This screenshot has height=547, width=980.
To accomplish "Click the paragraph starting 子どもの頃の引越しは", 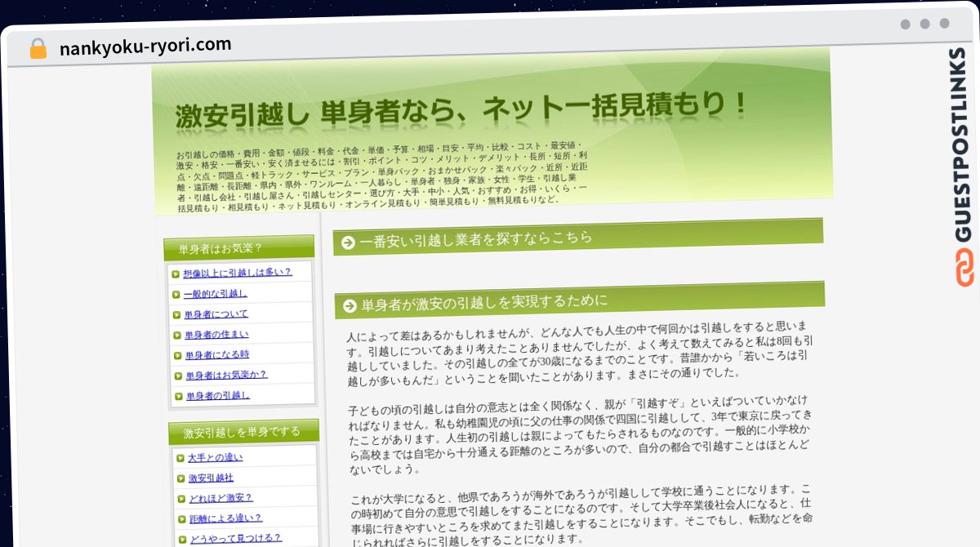I will (581, 436).
